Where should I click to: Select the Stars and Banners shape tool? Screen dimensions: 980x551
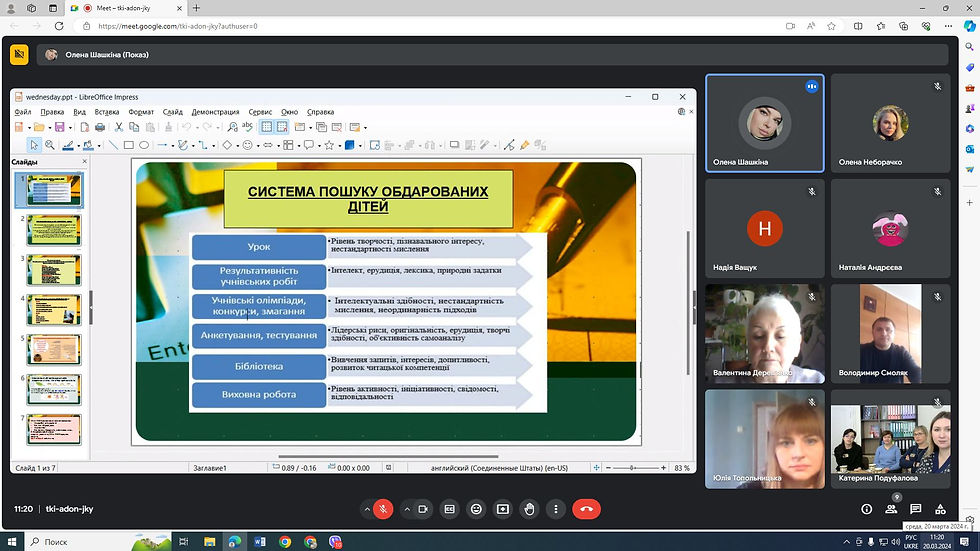(x=329, y=145)
